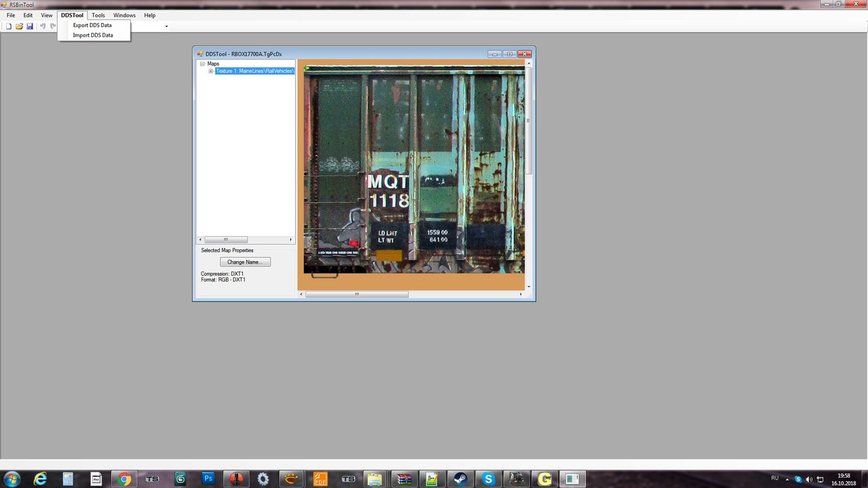Click the tree panel horizontal scrollbar thumb
Viewport: 868px width, 488px height.
point(226,239)
